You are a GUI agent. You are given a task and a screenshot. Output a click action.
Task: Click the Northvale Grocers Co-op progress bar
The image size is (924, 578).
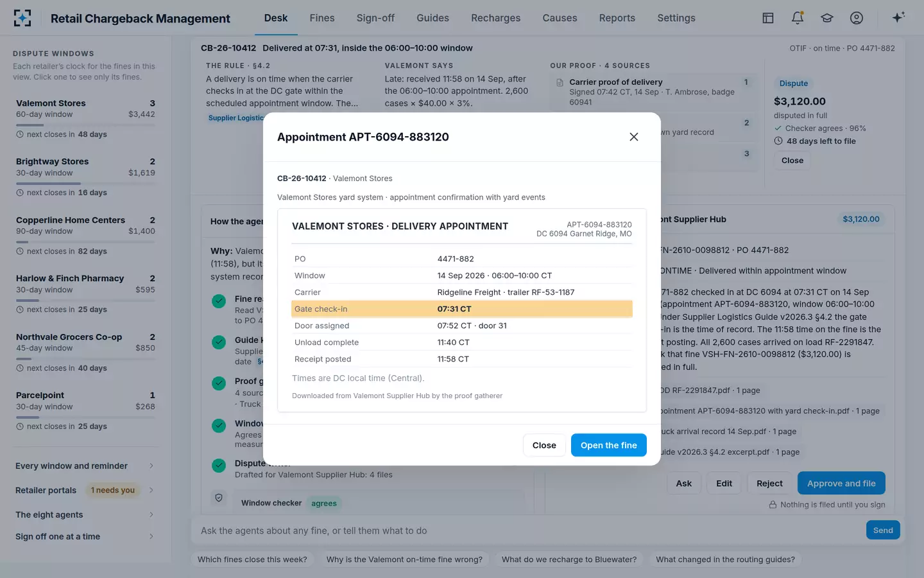[85, 358]
